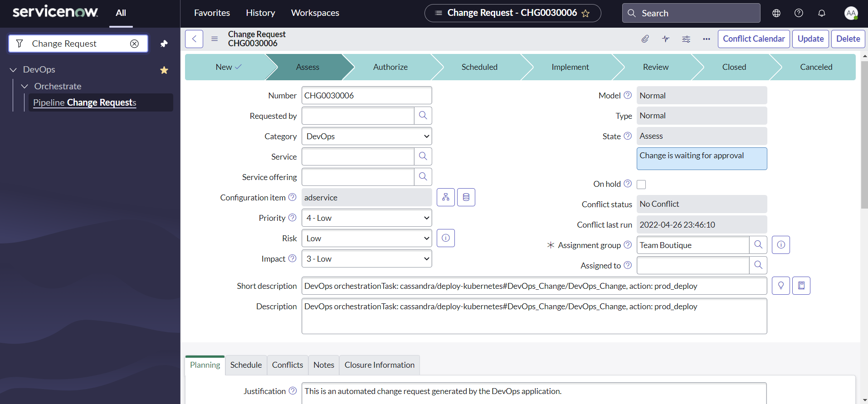Look up Requested by user
This screenshot has height=404, width=868.
[423, 116]
